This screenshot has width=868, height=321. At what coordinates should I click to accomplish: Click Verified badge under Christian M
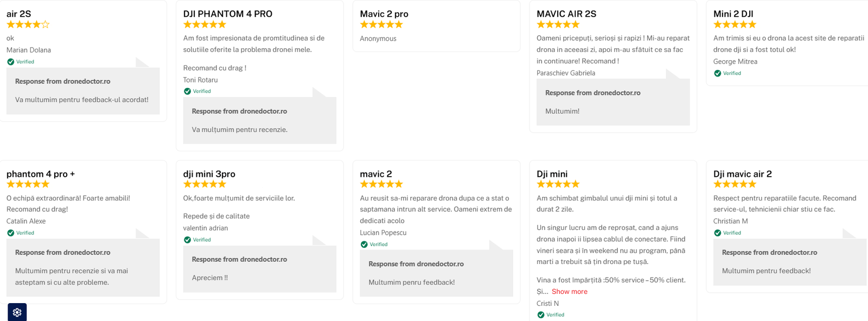click(x=727, y=233)
